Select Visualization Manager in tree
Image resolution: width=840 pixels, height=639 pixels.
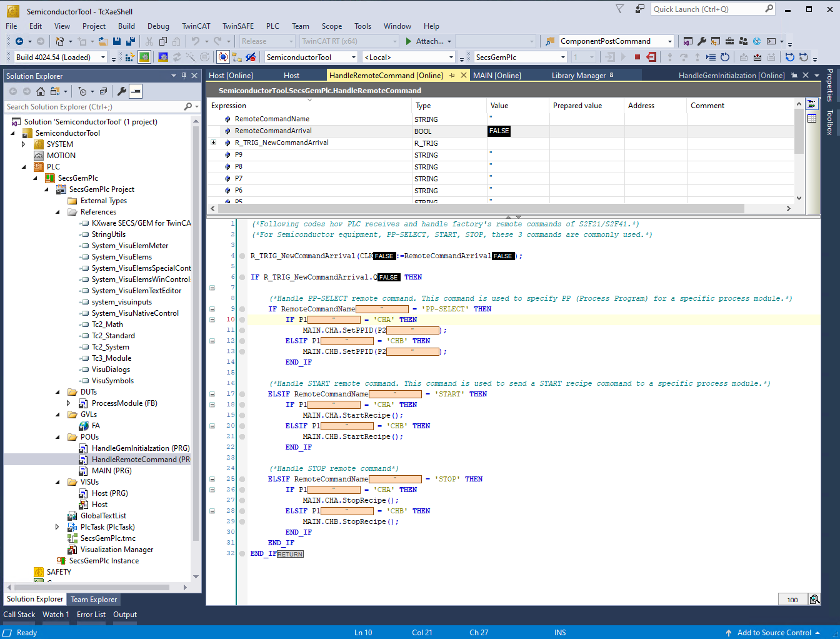117,550
